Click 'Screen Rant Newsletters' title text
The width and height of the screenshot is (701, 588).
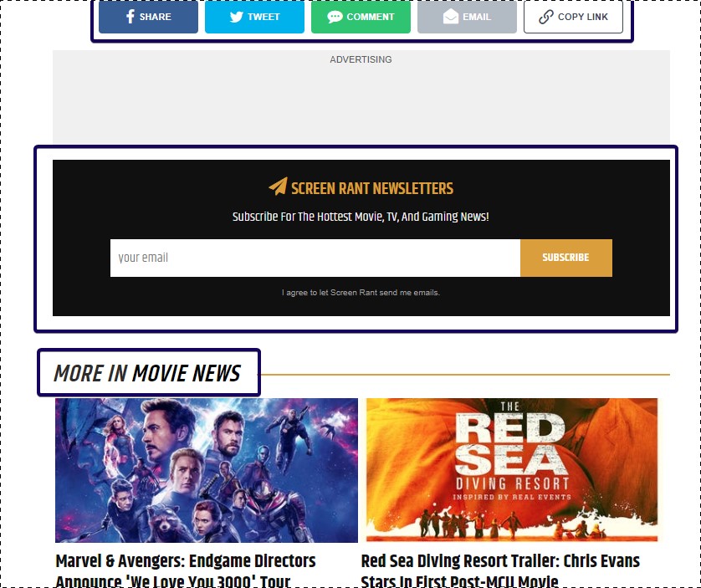click(x=372, y=188)
